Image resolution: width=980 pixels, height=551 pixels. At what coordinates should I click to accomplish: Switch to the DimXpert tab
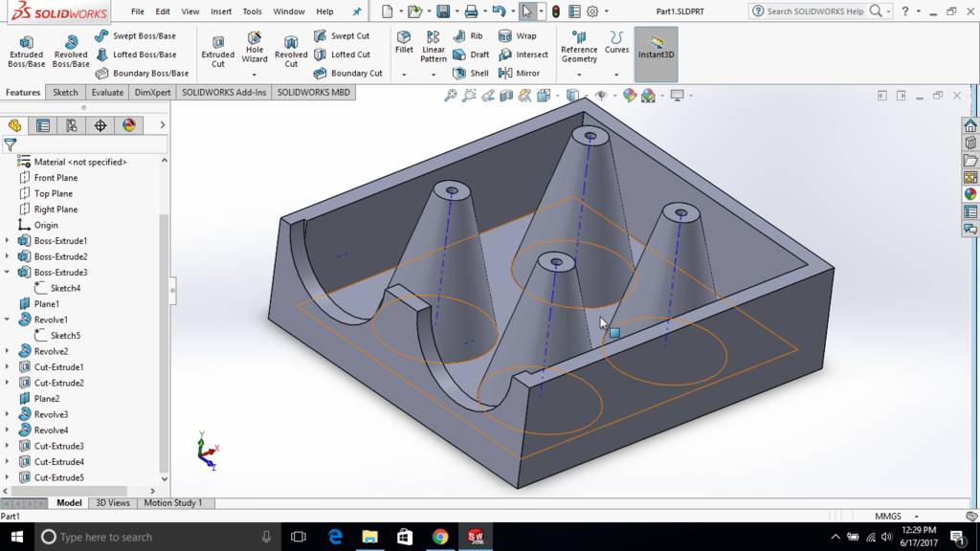[152, 92]
